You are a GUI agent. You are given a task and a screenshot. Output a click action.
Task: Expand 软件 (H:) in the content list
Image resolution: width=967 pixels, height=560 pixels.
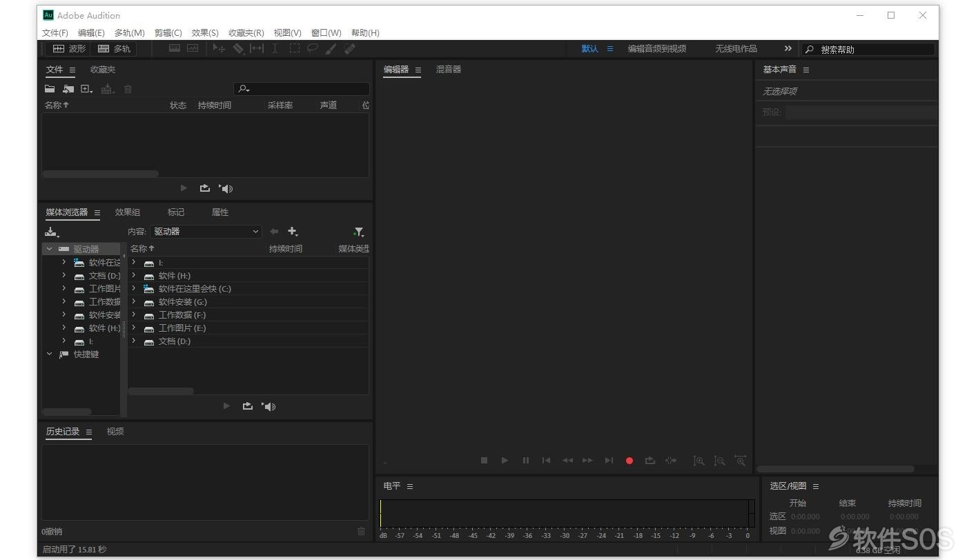coord(134,275)
